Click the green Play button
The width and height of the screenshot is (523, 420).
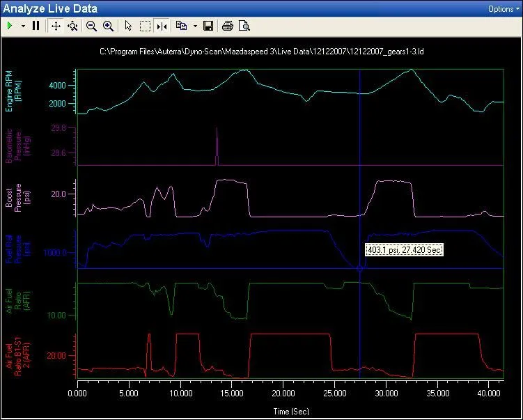10,26
